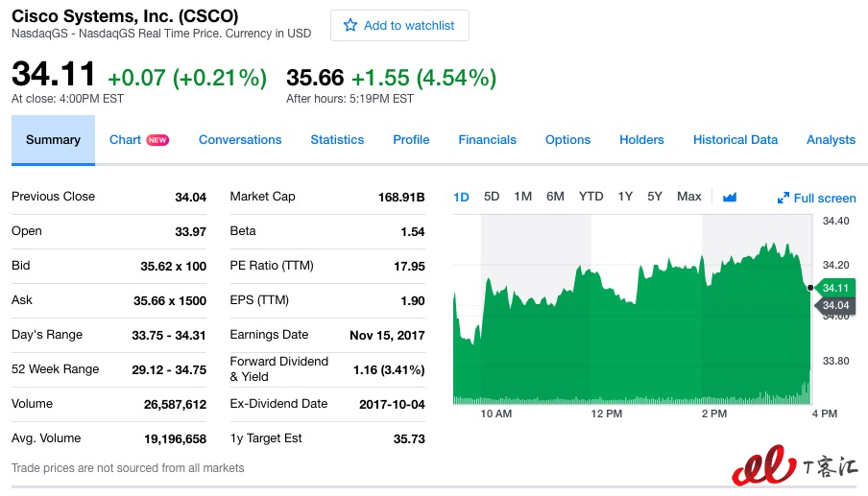This screenshot has height=496, width=868.
Task: Open the Chart tab
Action: pos(125,140)
